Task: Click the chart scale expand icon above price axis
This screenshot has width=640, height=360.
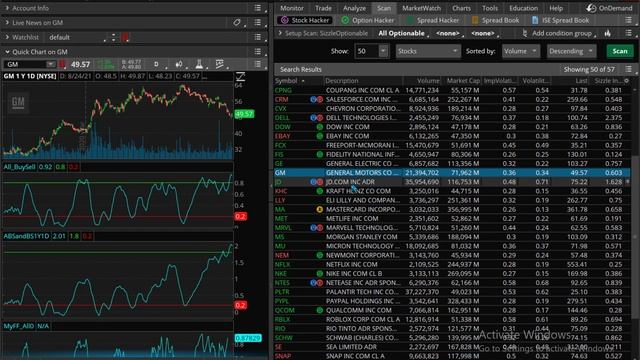Action: 240,76
